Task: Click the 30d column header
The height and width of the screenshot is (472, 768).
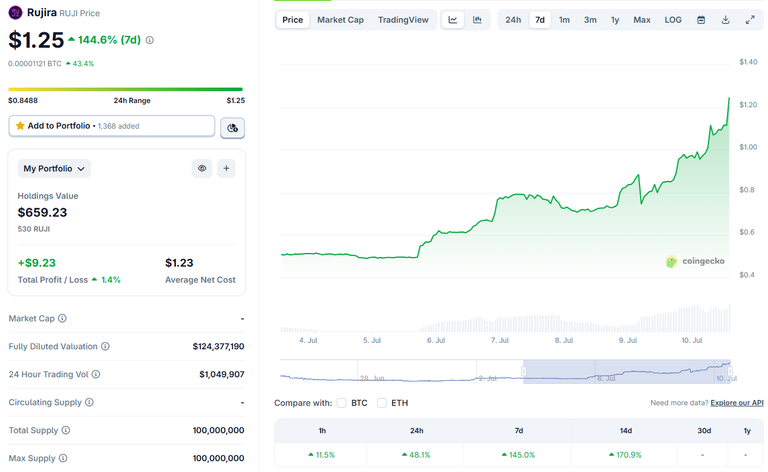Action: (704, 431)
